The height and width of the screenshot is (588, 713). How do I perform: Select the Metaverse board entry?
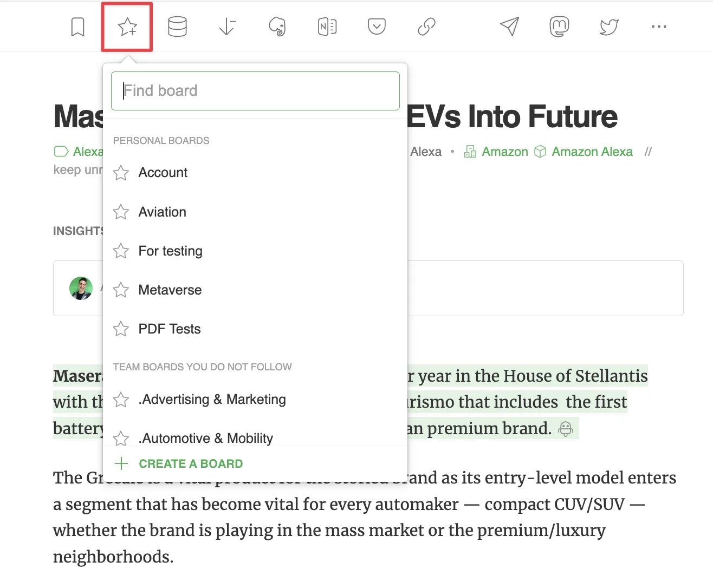(x=255, y=290)
